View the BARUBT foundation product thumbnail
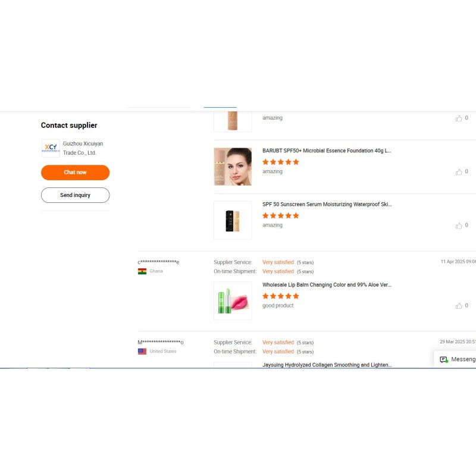The height and width of the screenshot is (476, 476). click(233, 167)
